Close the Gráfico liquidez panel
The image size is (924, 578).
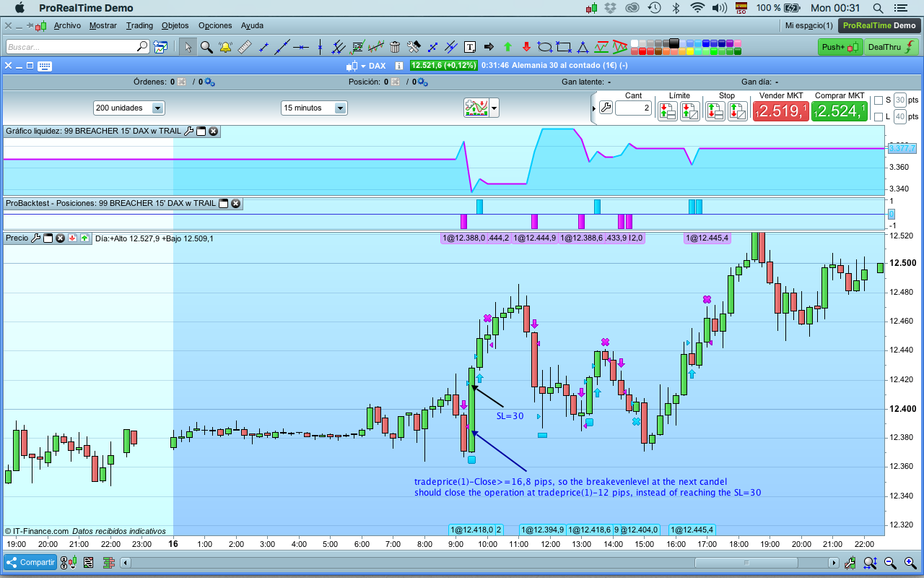coord(214,131)
